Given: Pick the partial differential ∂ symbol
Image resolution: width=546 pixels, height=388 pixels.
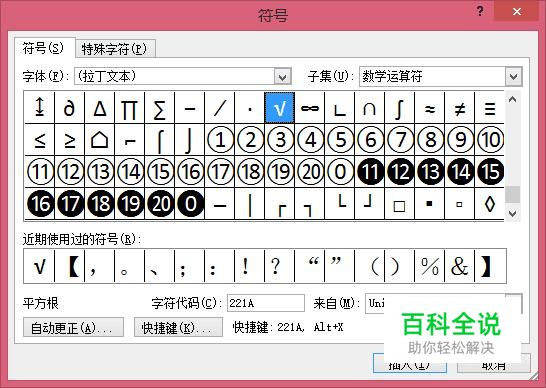Looking at the screenshot, I should tap(69, 108).
